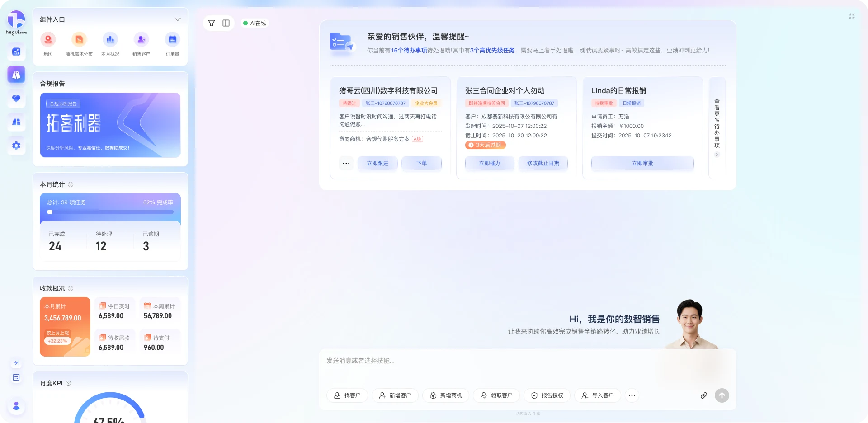Click the 合规代账服务方案 opportunity text

[x=388, y=139]
